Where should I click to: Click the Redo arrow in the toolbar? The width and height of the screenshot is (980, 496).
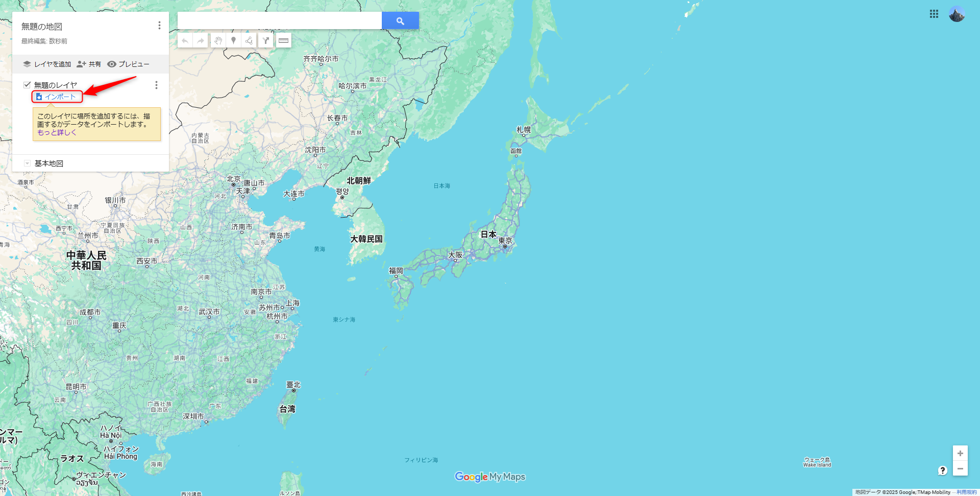click(x=201, y=40)
